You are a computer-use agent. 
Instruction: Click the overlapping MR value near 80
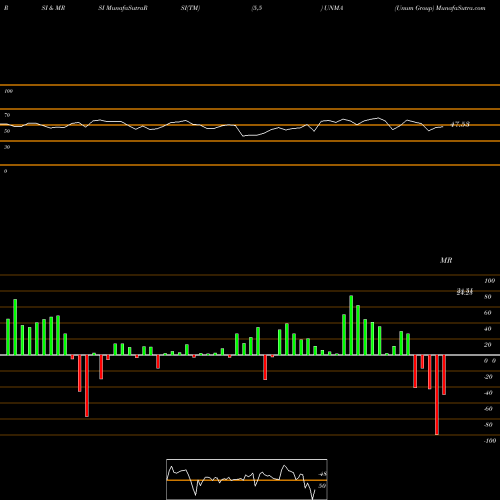[x=465, y=292]
